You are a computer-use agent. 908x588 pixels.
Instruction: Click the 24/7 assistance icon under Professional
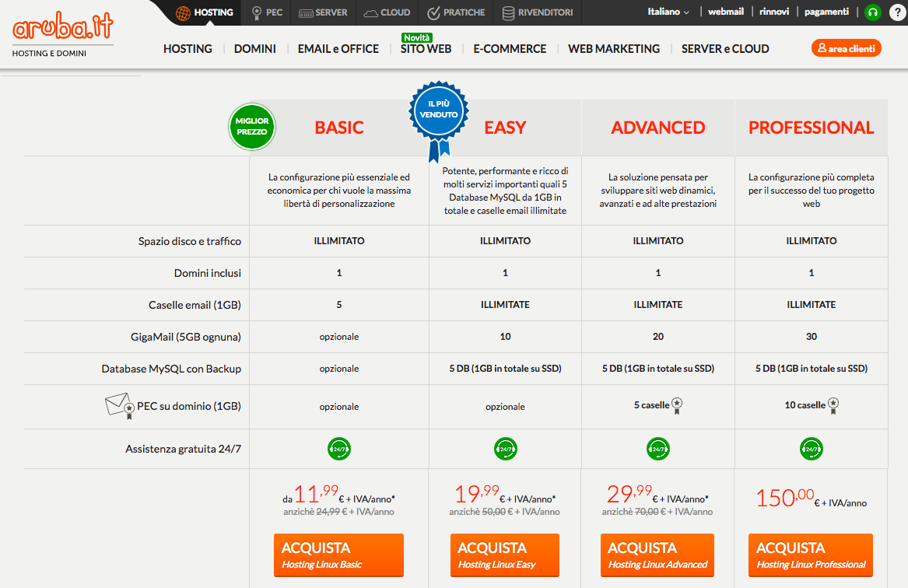pos(812,449)
